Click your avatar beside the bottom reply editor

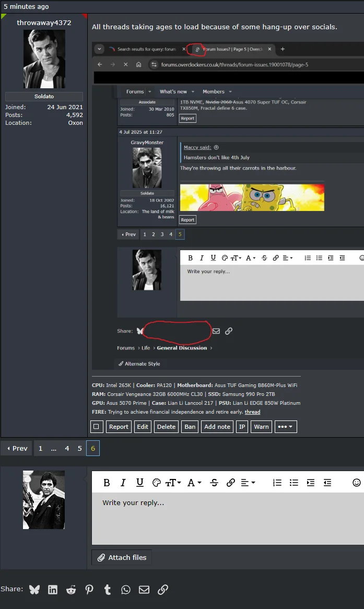click(x=44, y=500)
